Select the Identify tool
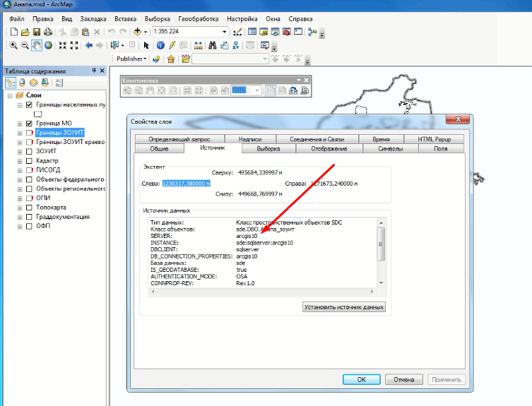 point(160,45)
